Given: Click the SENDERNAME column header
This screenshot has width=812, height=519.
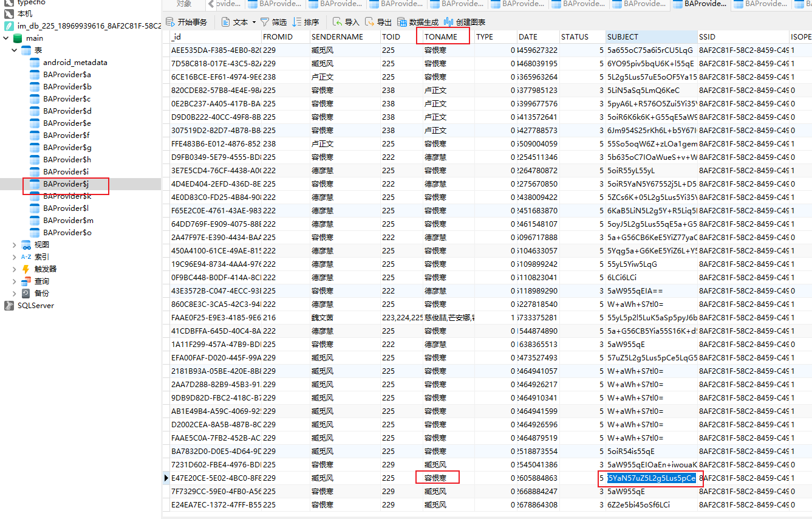Looking at the screenshot, I should [x=345, y=36].
